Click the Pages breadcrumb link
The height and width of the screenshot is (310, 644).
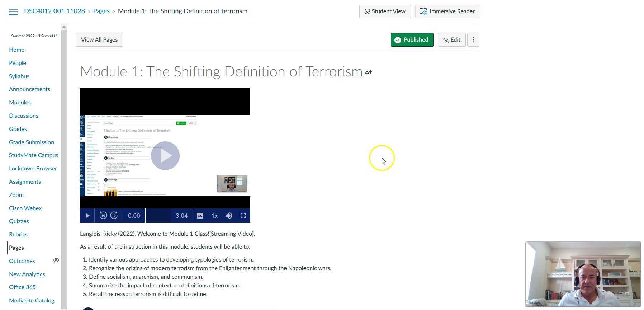(x=101, y=11)
